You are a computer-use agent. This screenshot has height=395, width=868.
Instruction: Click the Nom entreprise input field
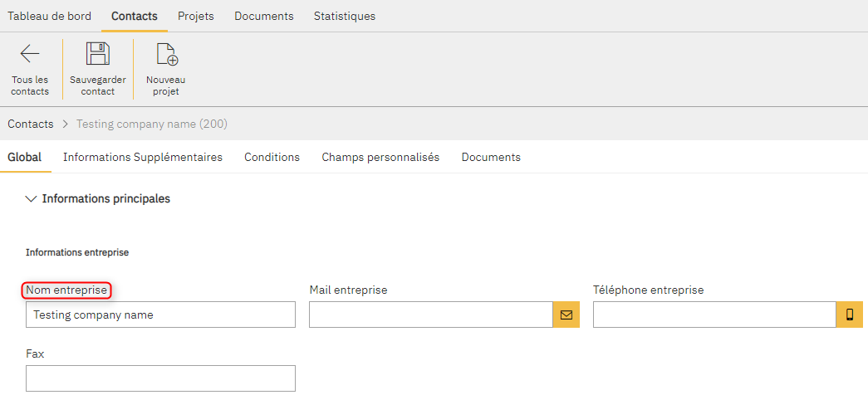[x=160, y=315]
